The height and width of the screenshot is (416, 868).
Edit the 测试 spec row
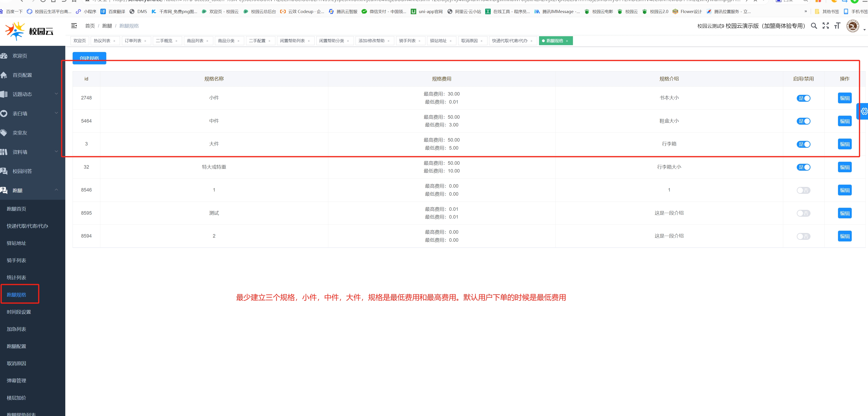click(x=844, y=213)
